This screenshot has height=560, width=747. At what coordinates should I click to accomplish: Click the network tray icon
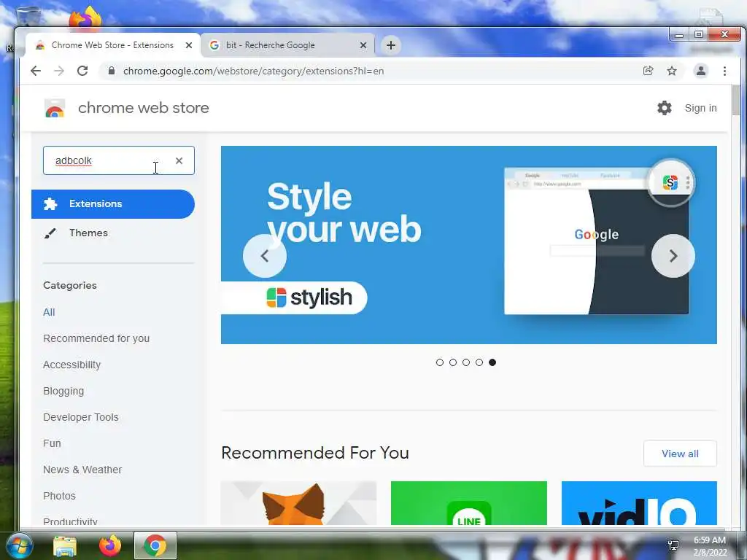coord(673,545)
